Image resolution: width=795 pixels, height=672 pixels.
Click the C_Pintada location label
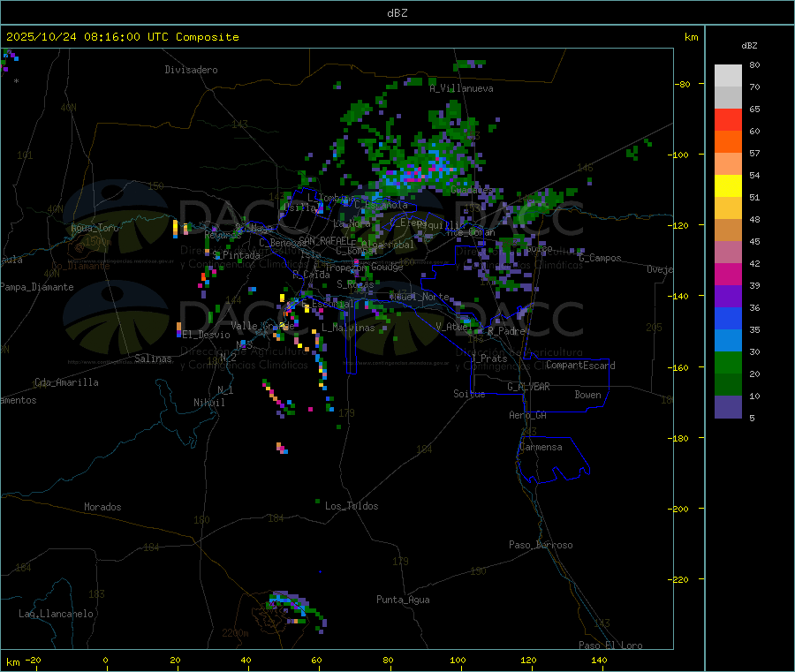pyautogui.click(x=236, y=255)
